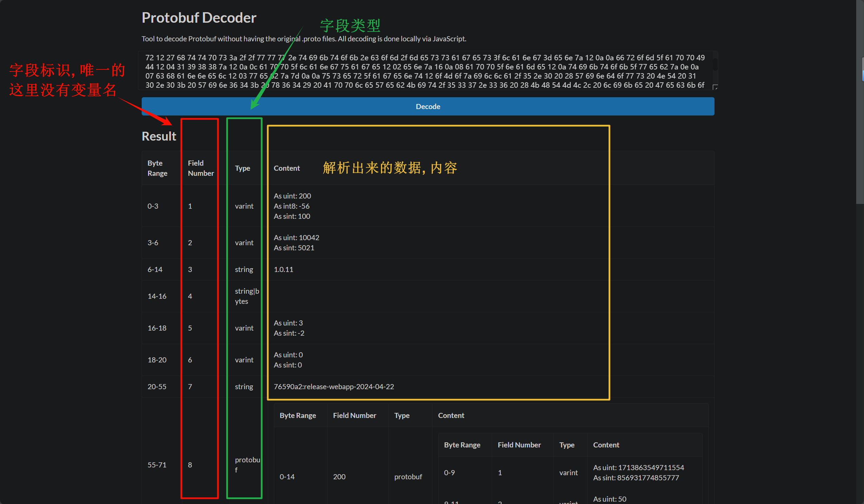Select byte range cell 16-18
The image size is (864, 504).
(157, 328)
